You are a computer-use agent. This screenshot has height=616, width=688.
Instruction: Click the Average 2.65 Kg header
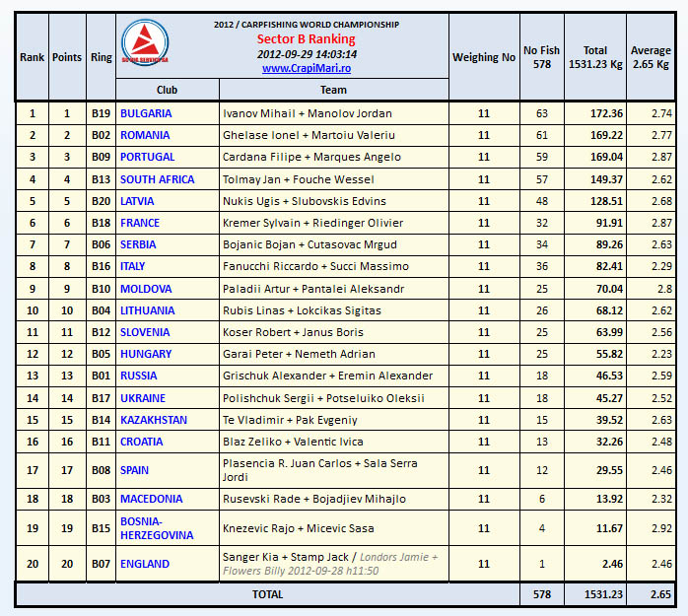pyautogui.click(x=651, y=57)
